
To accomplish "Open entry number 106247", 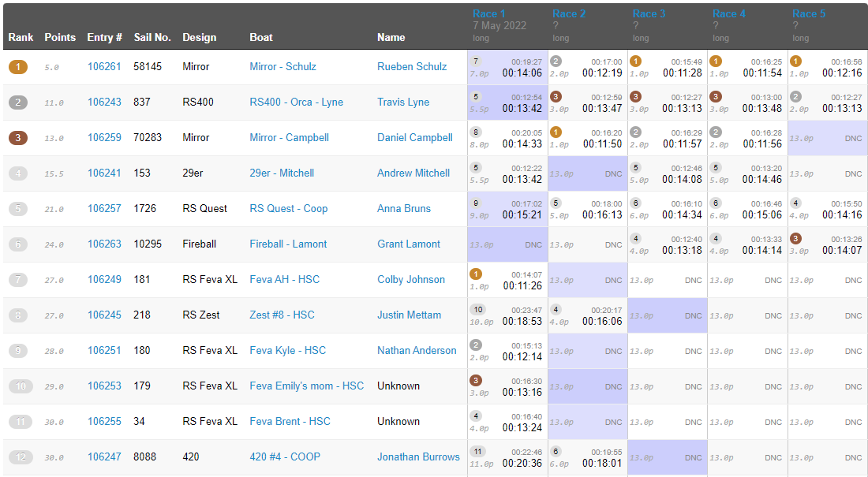I will pos(104,457).
